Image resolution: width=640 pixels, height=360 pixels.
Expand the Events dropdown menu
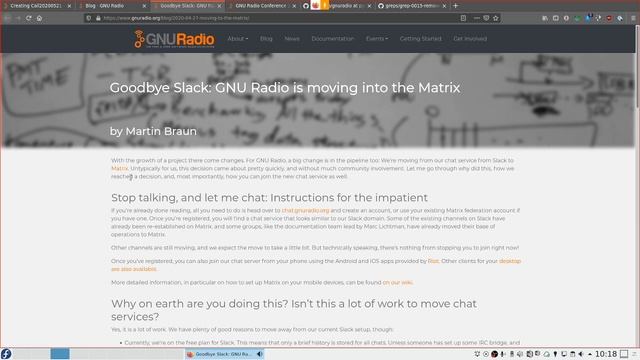point(377,39)
